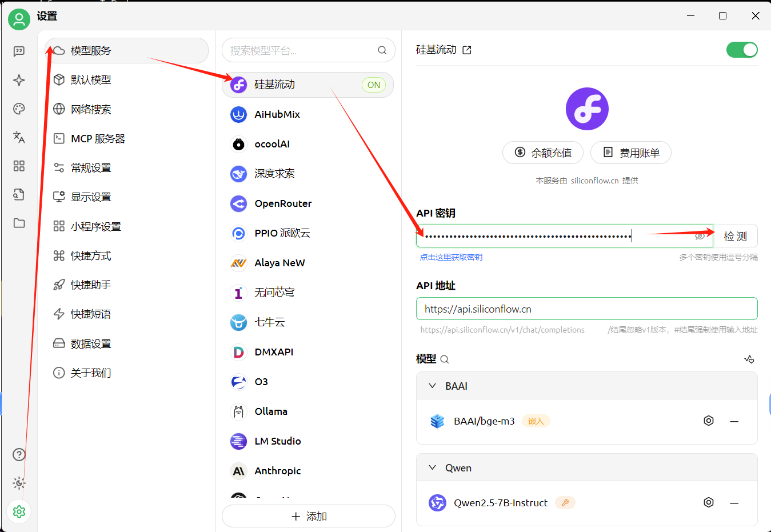
Task: Disable the 硅基流动 provider toggle switch
Action: click(x=742, y=50)
